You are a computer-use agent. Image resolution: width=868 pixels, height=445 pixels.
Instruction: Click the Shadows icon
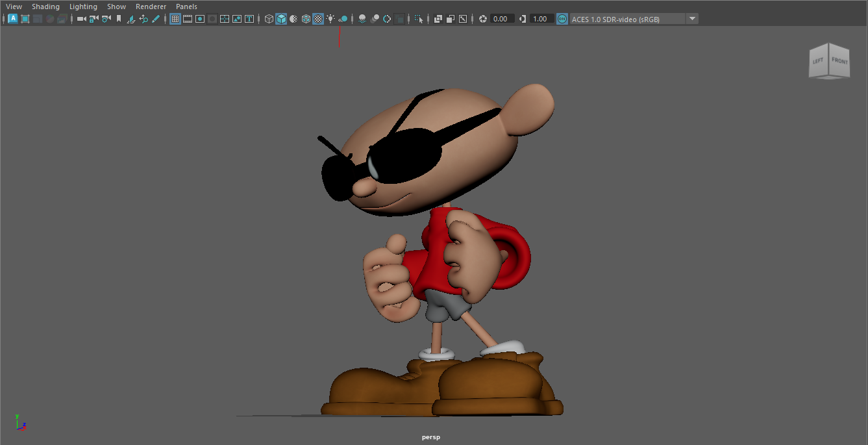343,19
